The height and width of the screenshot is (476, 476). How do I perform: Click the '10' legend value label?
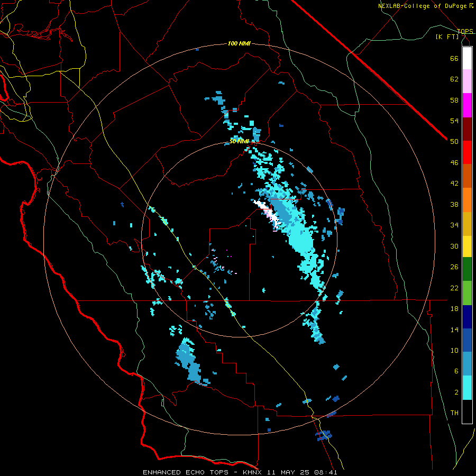coord(454,351)
